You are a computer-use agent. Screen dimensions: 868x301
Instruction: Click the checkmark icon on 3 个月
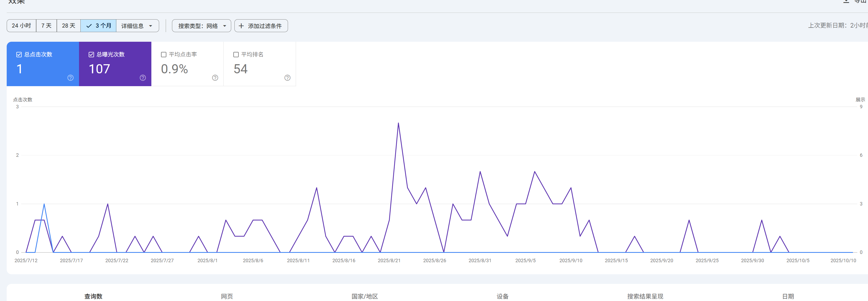(x=89, y=26)
